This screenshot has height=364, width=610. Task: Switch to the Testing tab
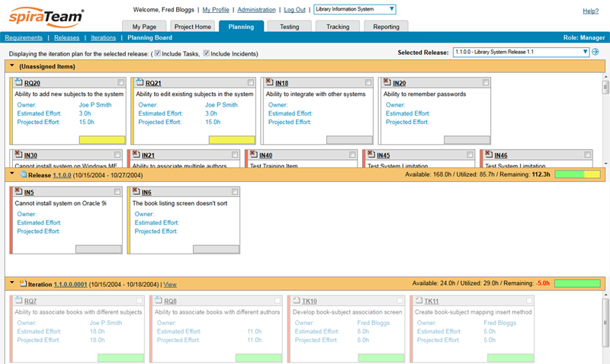(289, 27)
